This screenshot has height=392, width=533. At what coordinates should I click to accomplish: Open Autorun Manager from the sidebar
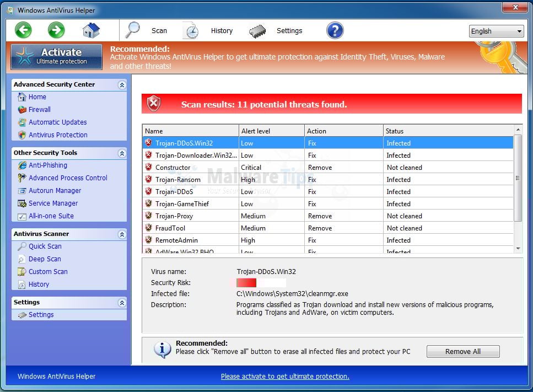pos(55,191)
